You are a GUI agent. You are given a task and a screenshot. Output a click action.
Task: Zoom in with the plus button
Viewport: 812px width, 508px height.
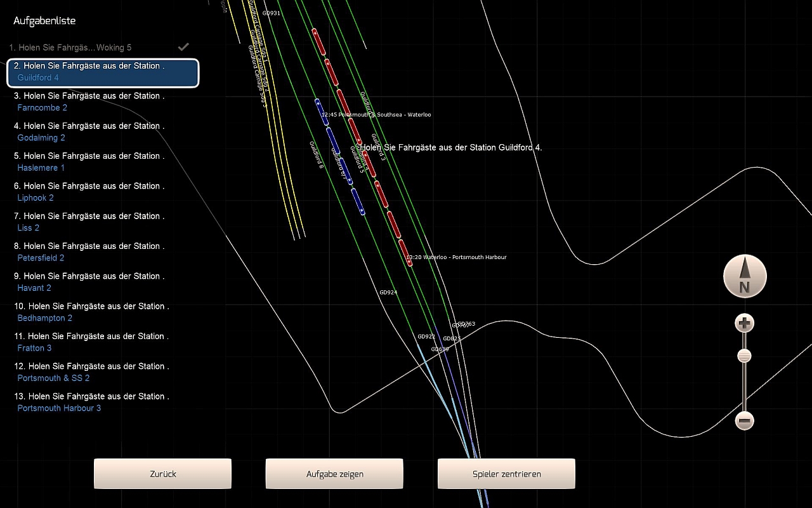744,323
